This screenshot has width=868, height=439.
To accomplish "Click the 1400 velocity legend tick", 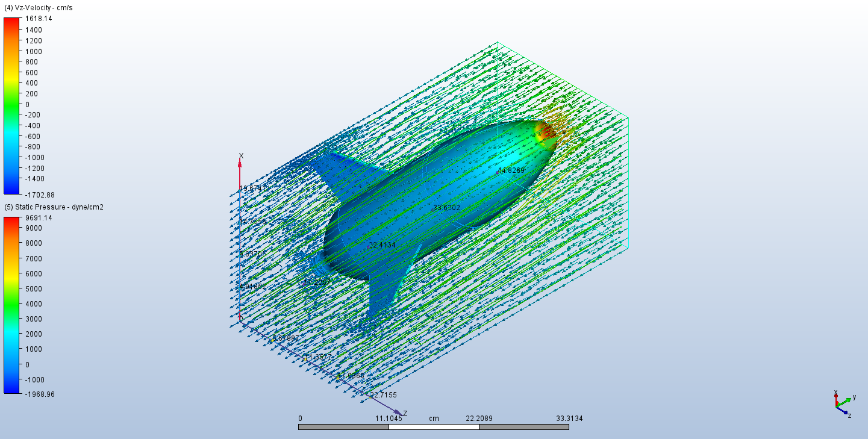I will (33, 30).
